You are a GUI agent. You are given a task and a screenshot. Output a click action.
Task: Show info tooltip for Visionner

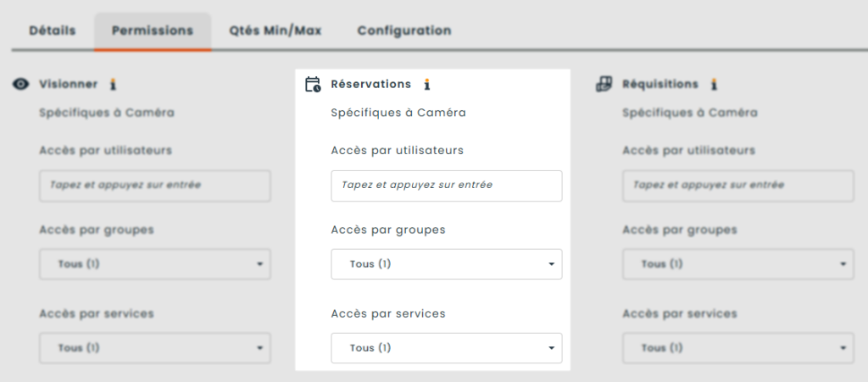[x=113, y=84]
